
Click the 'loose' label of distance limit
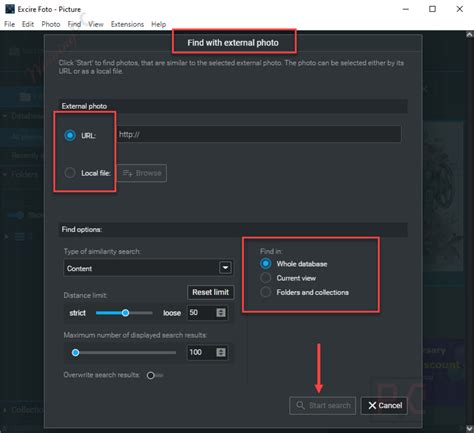(x=172, y=313)
